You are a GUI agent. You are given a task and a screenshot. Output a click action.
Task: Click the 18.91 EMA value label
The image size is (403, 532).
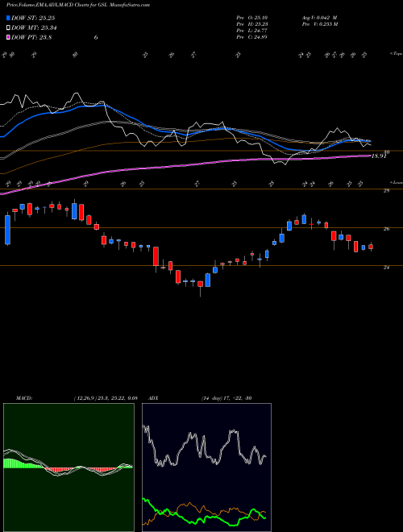[379, 156]
